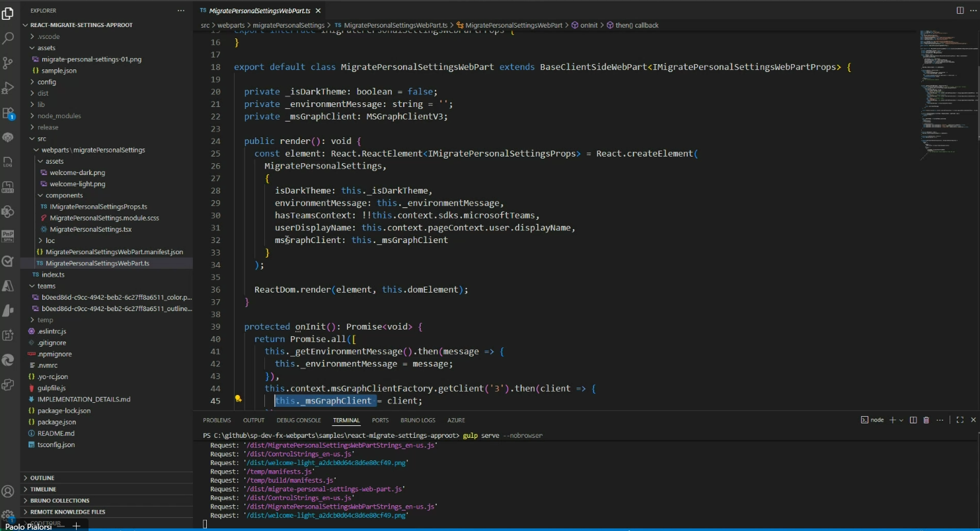The width and height of the screenshot is (980, 531).
Task: Expand the OUTLINE section
Action: (x=42, y=478)
